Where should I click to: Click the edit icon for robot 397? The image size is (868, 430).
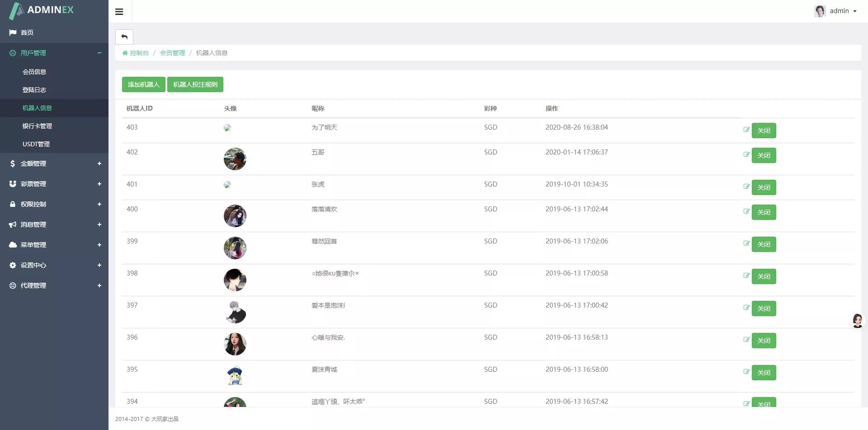pyautogui.click(x=746, y=308)
